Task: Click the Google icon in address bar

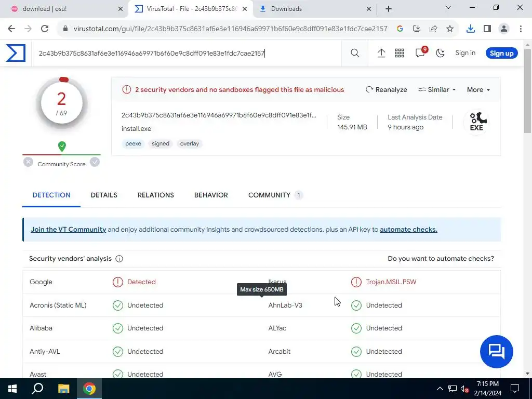Action: 400,29
